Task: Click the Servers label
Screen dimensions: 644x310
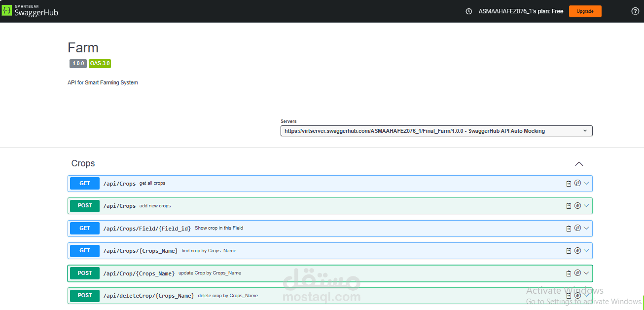Action: 289,121
